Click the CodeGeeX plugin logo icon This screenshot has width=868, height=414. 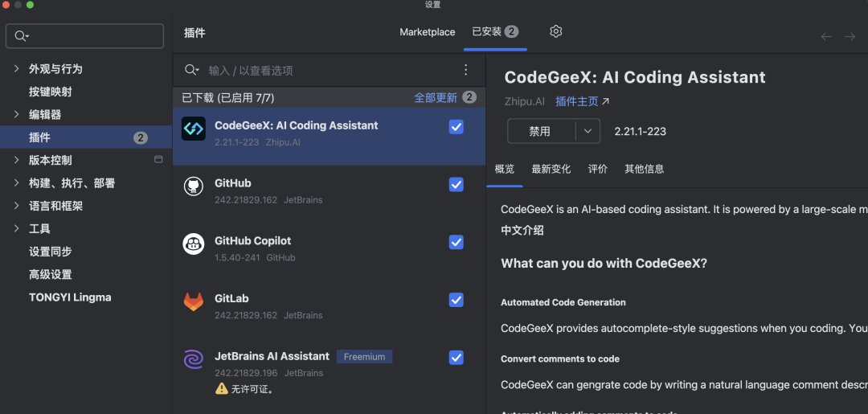(194, 129)
